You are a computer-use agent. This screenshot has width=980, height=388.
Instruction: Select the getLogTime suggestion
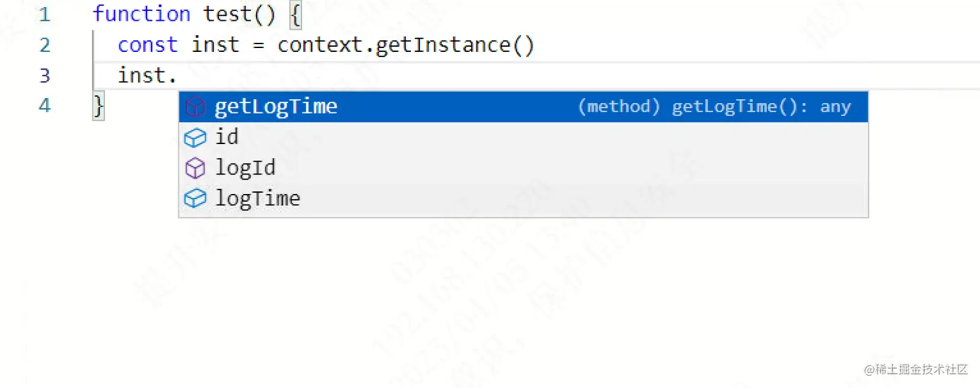coord(524,107)
